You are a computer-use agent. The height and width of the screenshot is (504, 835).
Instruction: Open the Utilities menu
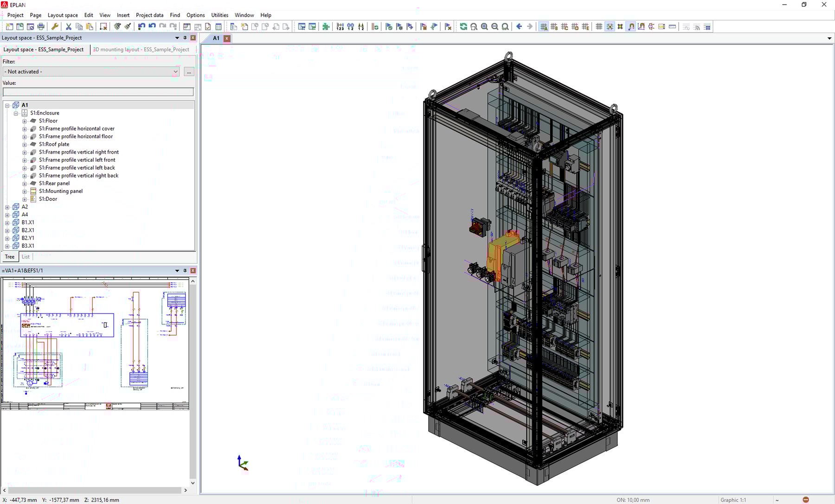pos(219,15)
